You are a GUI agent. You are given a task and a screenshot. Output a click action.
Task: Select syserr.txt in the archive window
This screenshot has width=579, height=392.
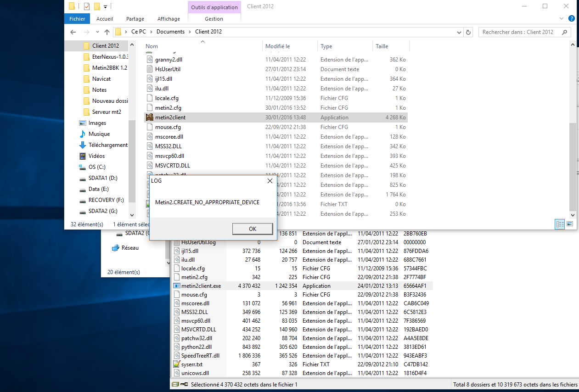click(x=191, y=364)
